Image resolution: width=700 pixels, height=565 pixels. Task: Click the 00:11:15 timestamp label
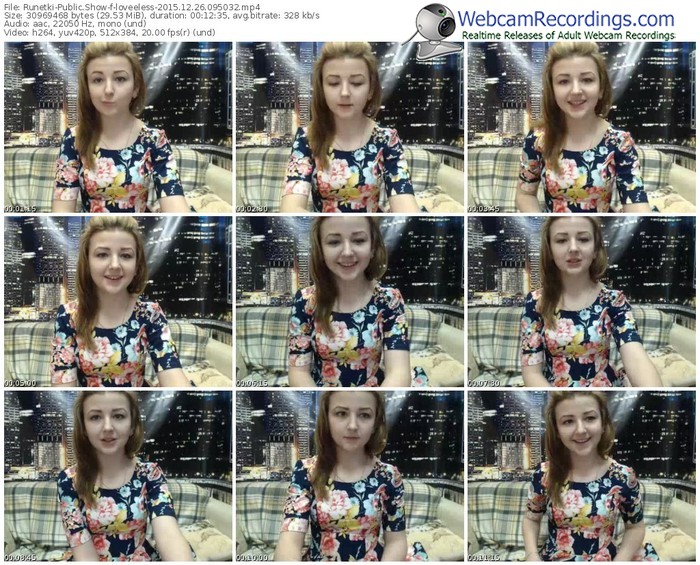pyautogui.click(x=483, y=555)
